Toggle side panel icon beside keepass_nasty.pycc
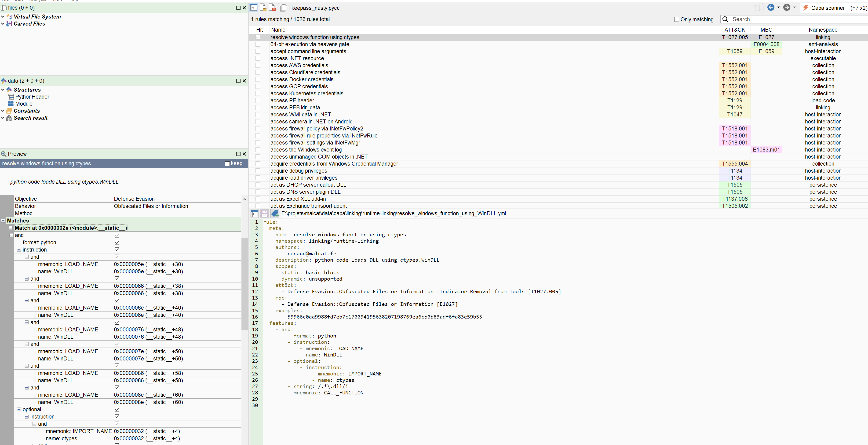 click(x=254, y=7)
